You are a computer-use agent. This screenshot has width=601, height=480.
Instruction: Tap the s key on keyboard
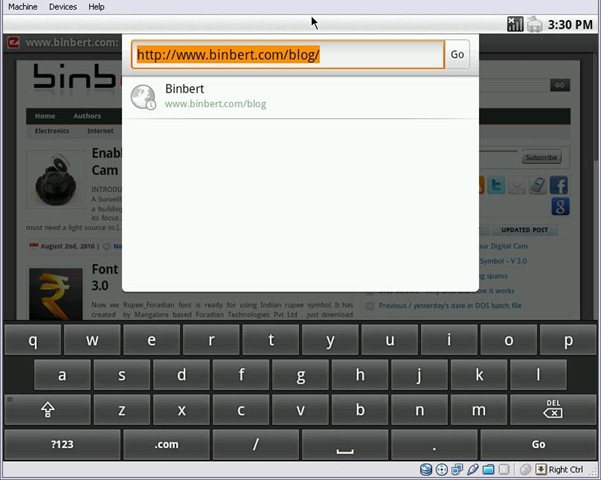click(x=122, y=375)
